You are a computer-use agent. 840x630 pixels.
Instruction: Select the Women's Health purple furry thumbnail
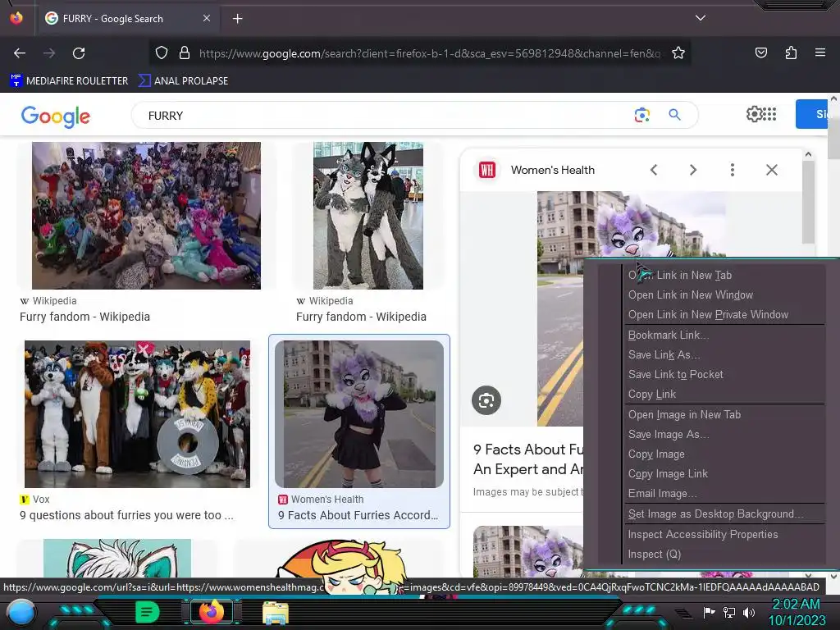click(359, 414)
